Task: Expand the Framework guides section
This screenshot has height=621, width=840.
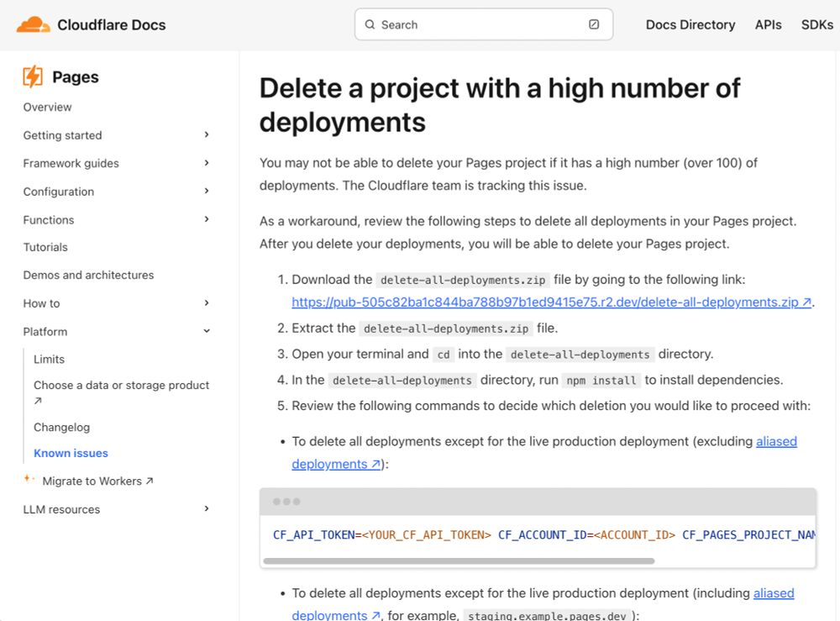Action: [207, 163]
